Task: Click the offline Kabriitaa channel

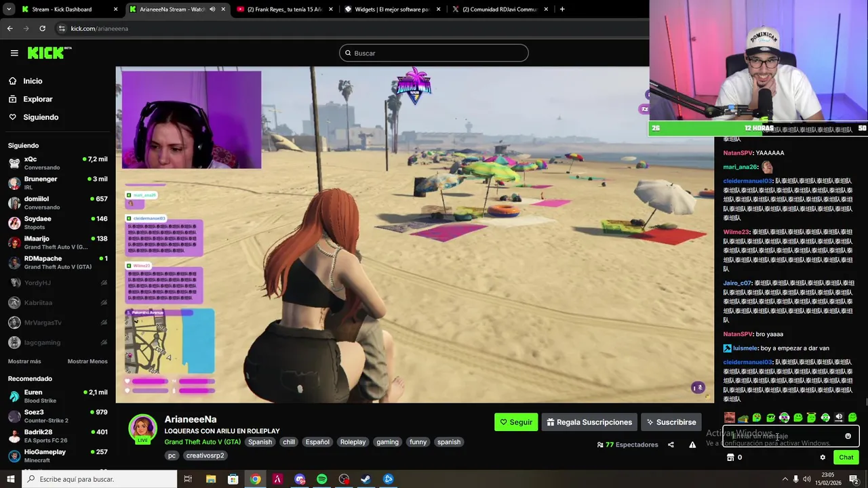Action: point(58,302)
